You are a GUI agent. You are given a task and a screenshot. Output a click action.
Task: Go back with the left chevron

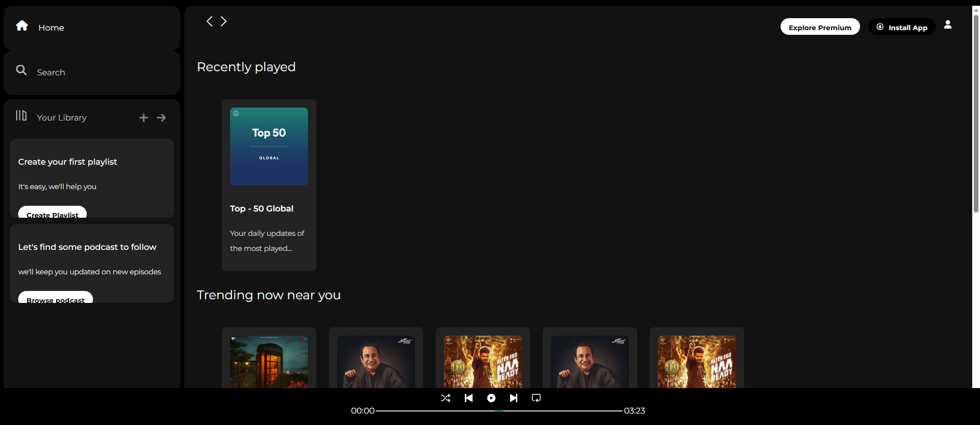209,21
